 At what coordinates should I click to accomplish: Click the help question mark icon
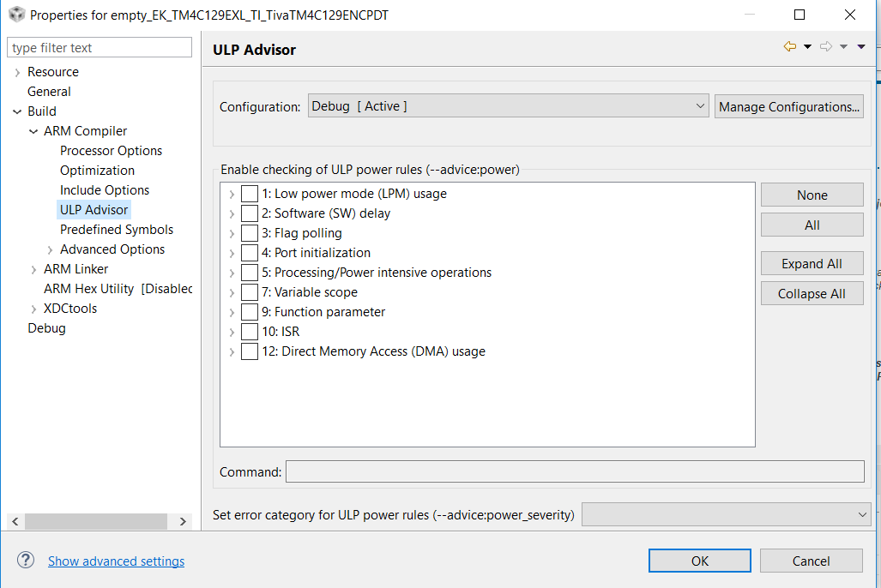click(x=26, y=561)
